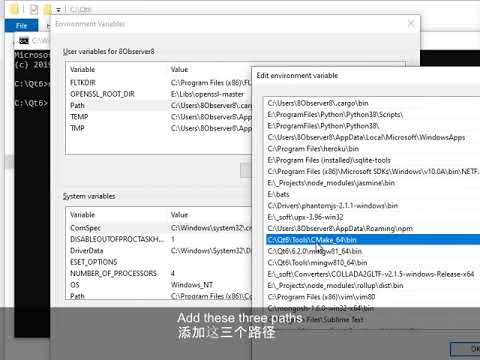This screenshot has width=480, height=360.
Task: Select the OS system variable row
Action: click(x=158, y=285)
